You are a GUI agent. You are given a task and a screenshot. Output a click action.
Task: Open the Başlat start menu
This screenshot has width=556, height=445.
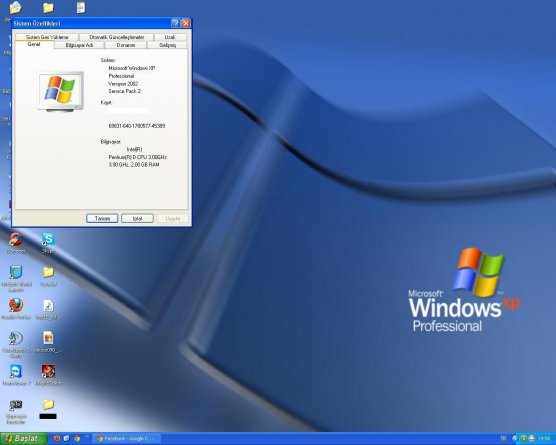coord(23,439)
